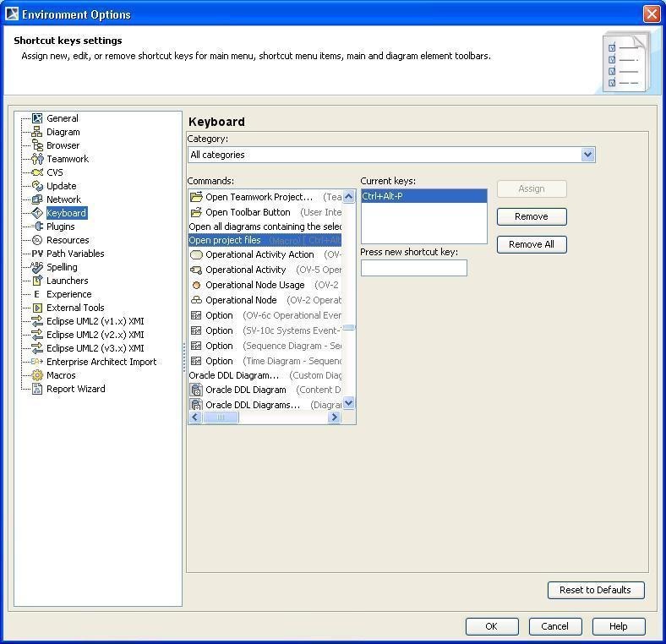Click the Cancel button
666x644 pixels.
(555, 626)
